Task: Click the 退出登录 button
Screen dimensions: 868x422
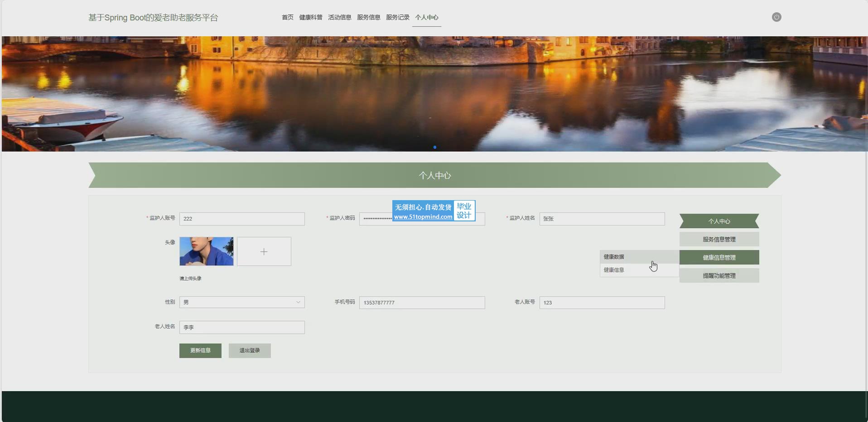Action: (250, 350)
